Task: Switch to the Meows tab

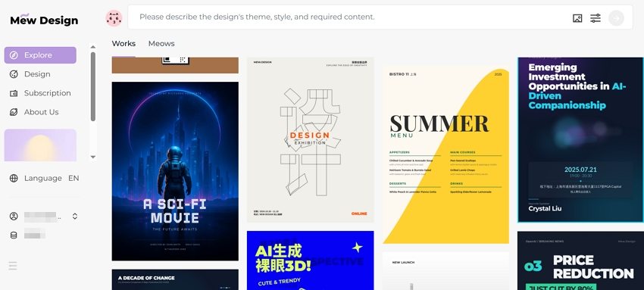Action: coord(161,43)
